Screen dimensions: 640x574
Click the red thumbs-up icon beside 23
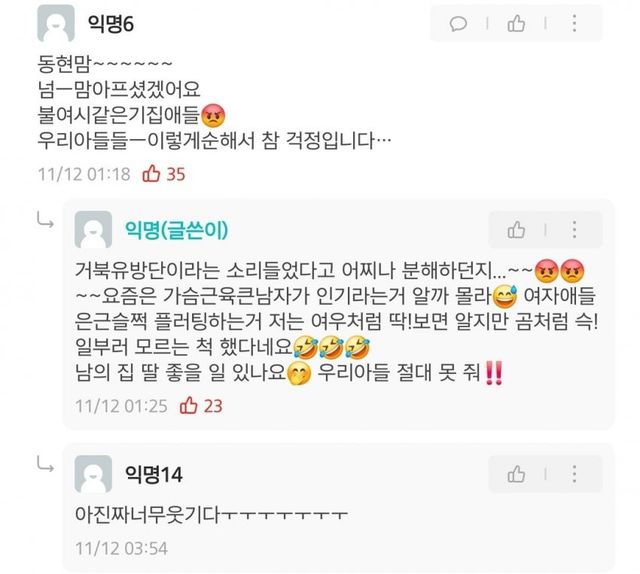[x=189, y=405]
